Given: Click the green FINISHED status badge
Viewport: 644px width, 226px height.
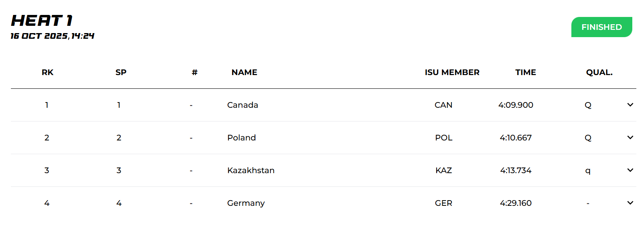Looking at the screenshot, I should click(x=601, y=27).
